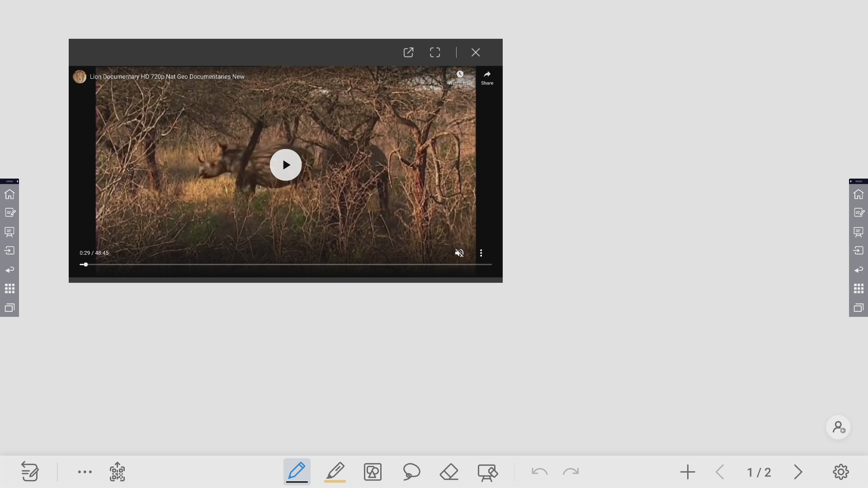This screenshot has width=868, height=488.
Task: Select the eraser tool
Action: [449, 472]
